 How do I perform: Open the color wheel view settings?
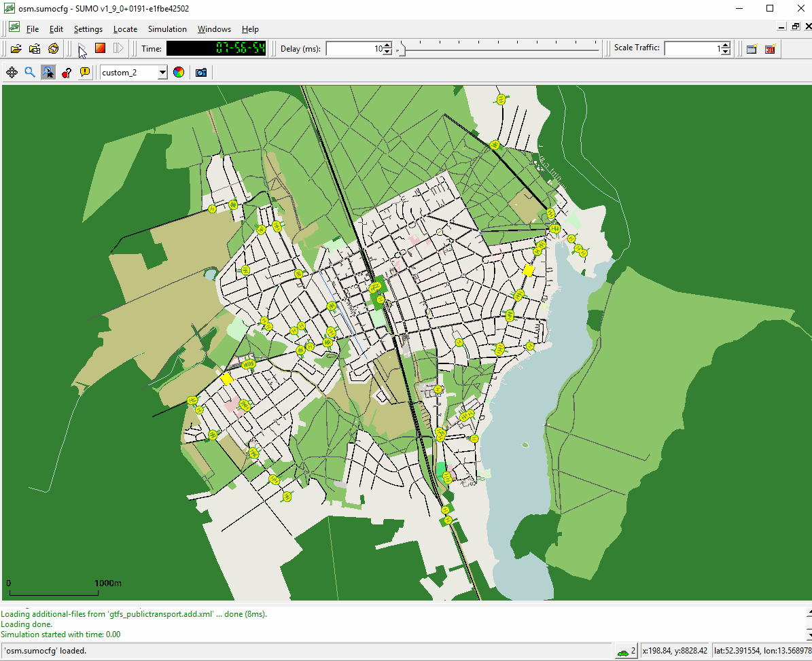[179, 73]
